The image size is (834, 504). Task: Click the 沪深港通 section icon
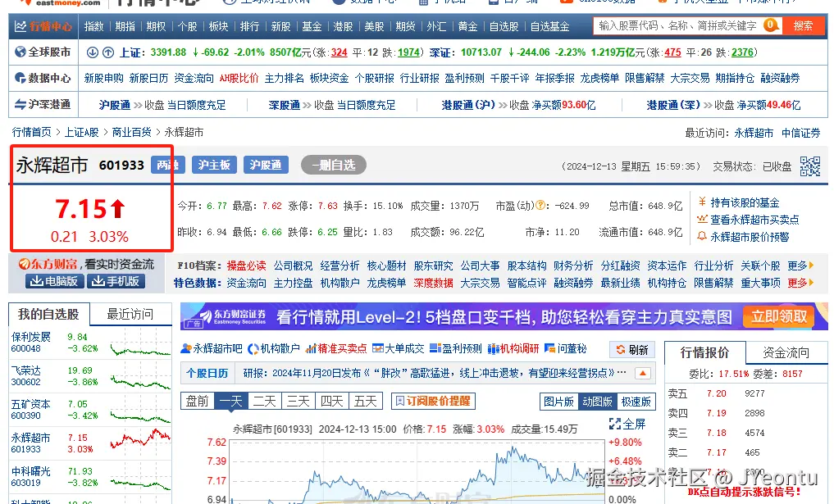pyautogui.click(x=21, y=104)
